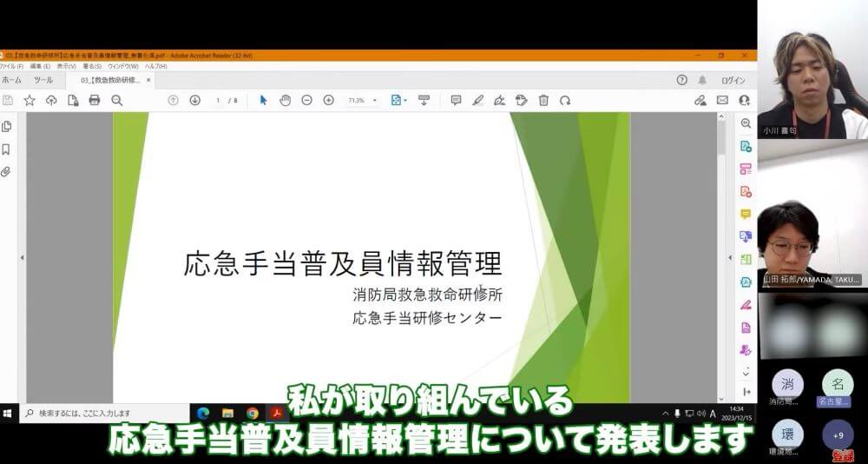Click the file-with-lock icon in the Acrobat toolbar
The height and width of the screenshot is (464, 868).
tap(73, 100)
